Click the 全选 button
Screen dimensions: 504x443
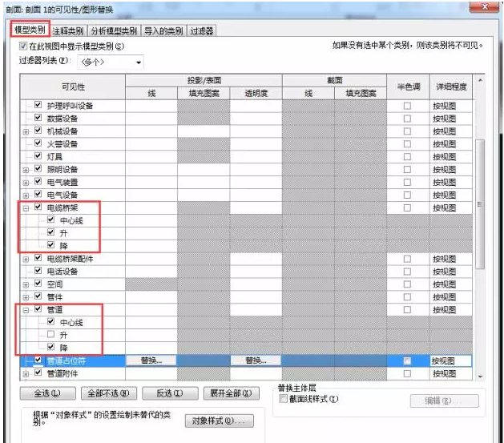(x=45, y=393)
